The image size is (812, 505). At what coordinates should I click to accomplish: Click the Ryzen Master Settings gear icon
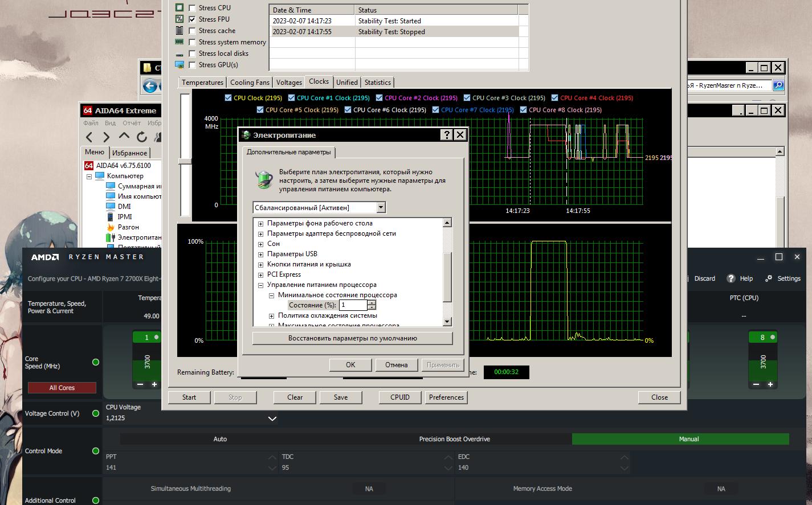click(x=769, y=278)
